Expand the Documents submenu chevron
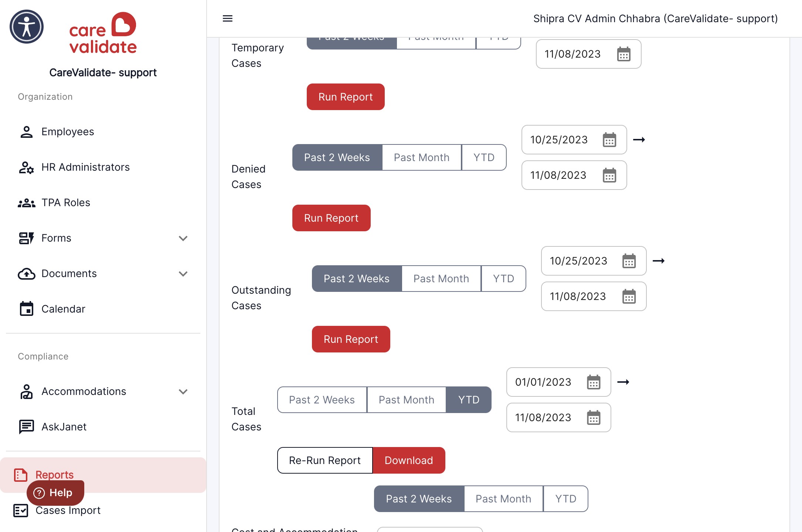The width and height of the screenshot is (802, 532). point(183,274)
